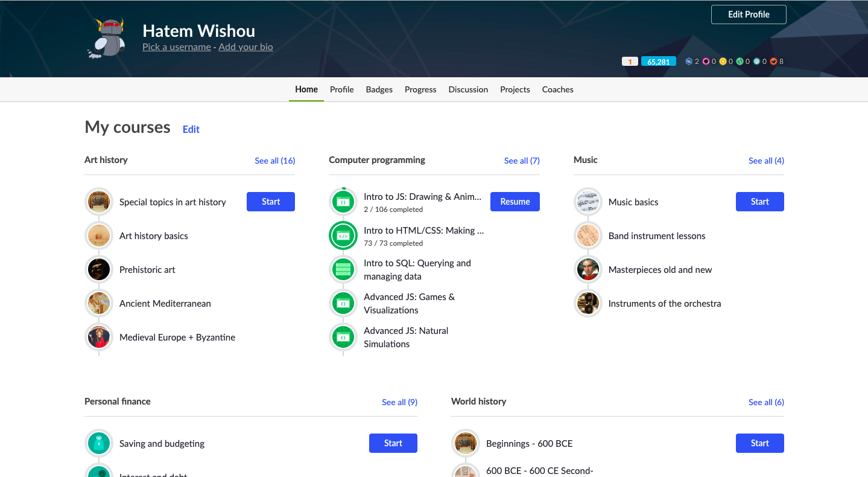See all 7 Computer programming courses
868x477 pixels.
click(x=522, y=161)
